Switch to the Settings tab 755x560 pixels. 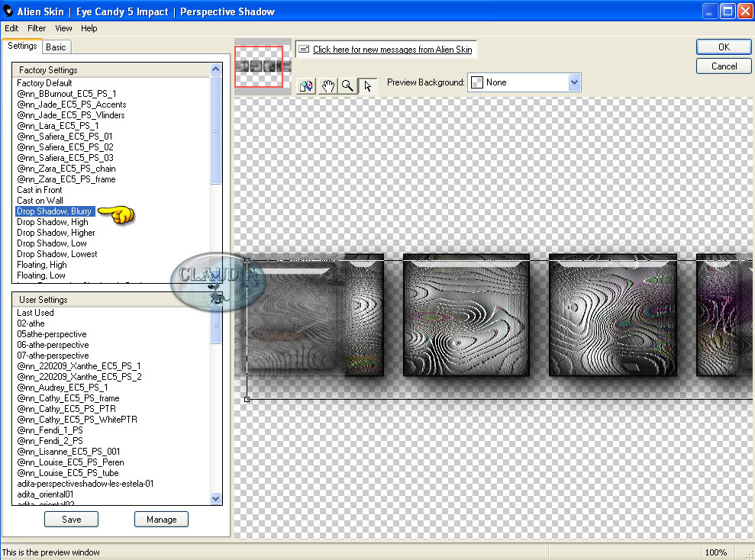point(22,46)
